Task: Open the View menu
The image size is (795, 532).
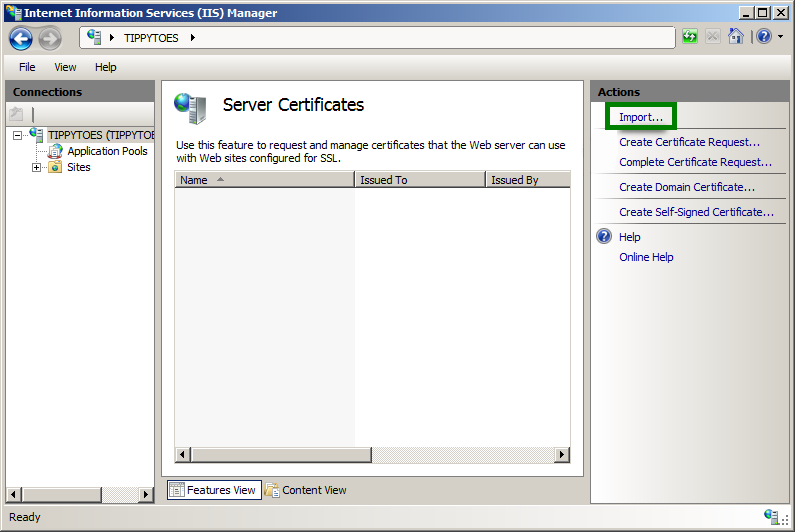Action: (x=65, y=67)
